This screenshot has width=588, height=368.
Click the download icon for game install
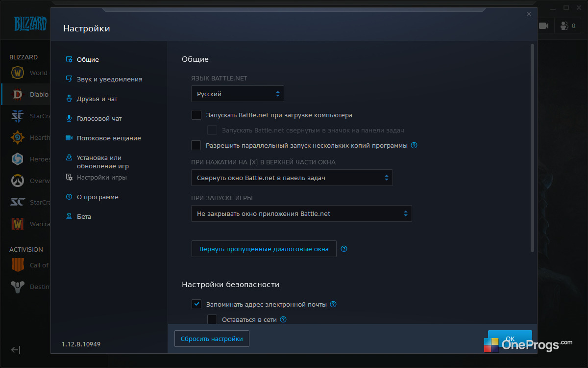[x=69, y=158]
